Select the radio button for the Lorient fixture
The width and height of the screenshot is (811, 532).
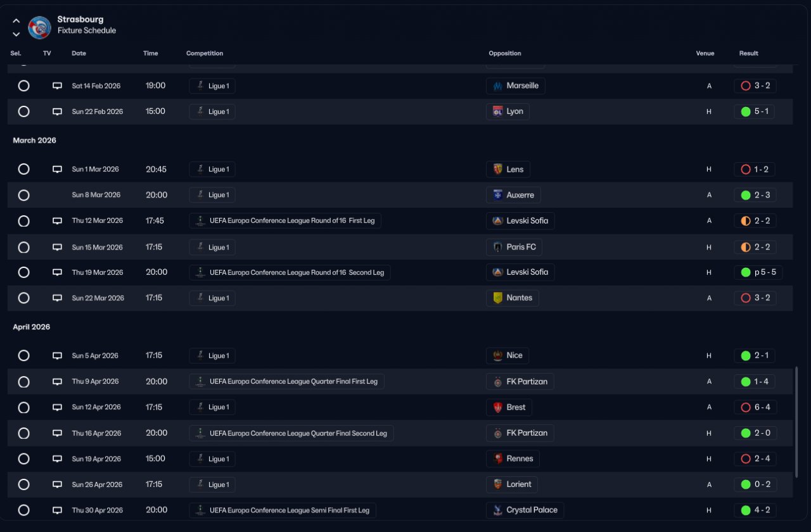[x=23, y=484]
